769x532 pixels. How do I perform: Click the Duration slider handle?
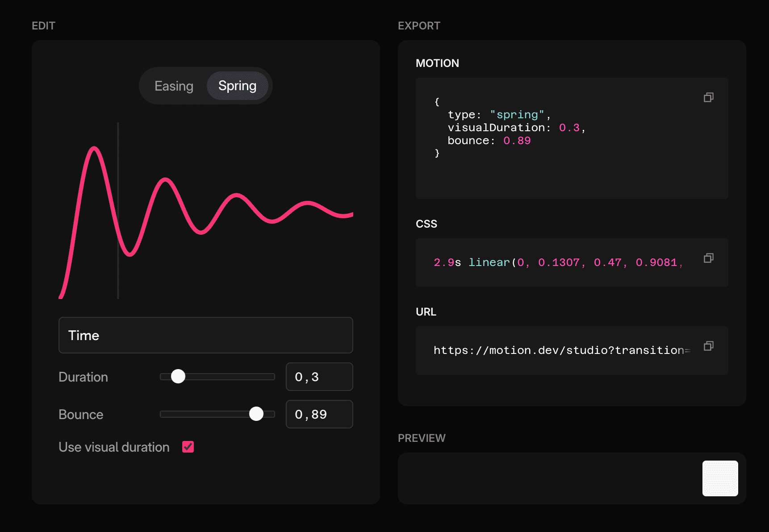(178, 377)
